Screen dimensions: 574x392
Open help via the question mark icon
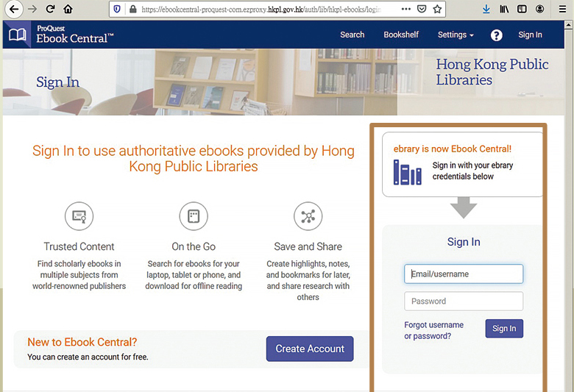497,35
